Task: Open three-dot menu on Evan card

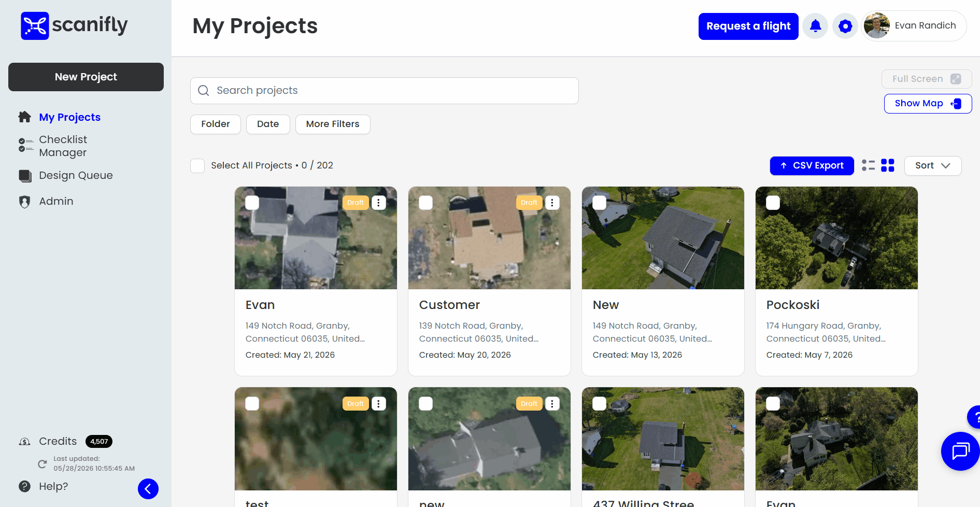Action: 379,203
